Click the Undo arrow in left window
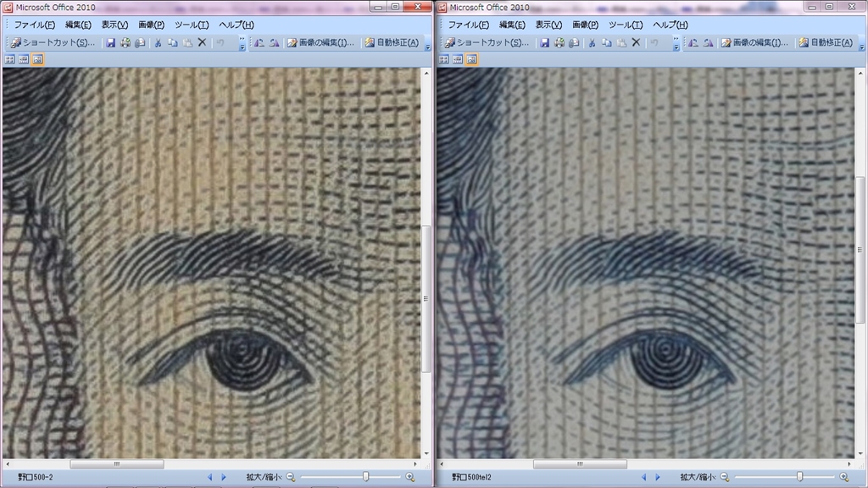The width and height of the screenshot is (868, 488). pyautogui.click(x=220, y=42)
